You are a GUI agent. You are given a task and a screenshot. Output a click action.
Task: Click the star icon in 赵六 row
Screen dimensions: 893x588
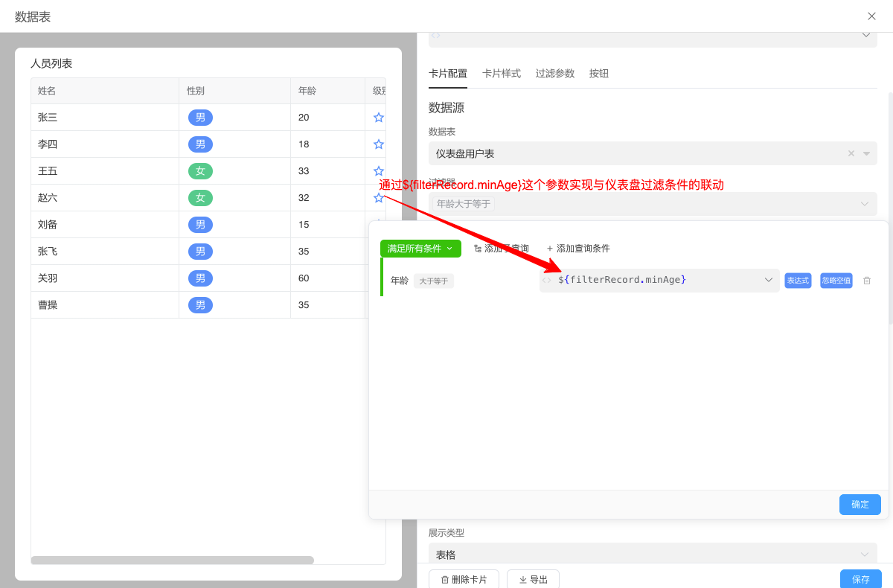point(378,198)
